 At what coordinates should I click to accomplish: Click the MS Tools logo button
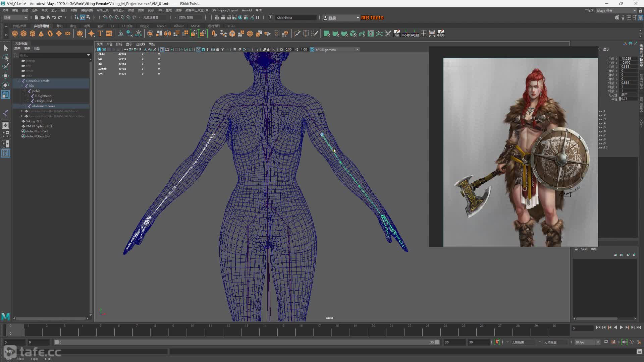(x=372, y=17)
